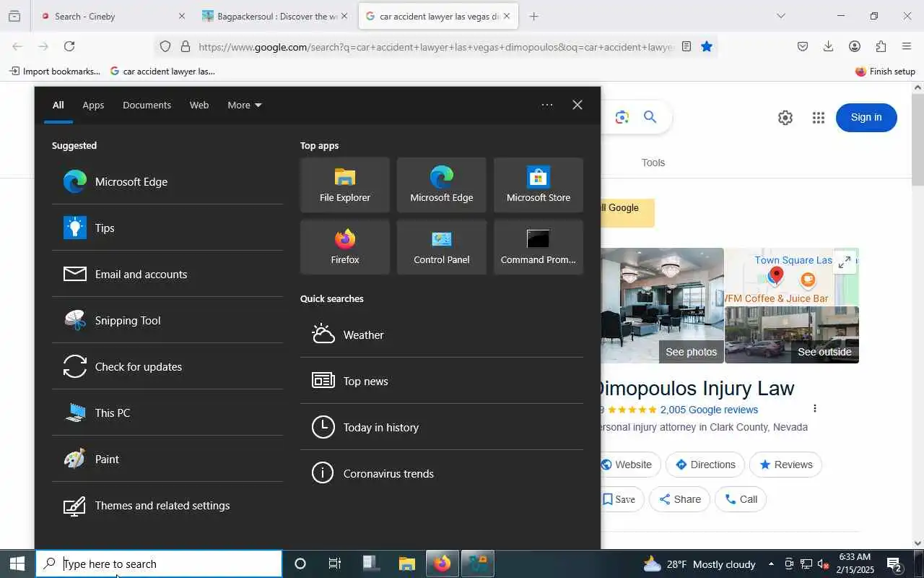
Task: Switch to Documents search filter
Action: pyautogui.click(x=147, y=105)
